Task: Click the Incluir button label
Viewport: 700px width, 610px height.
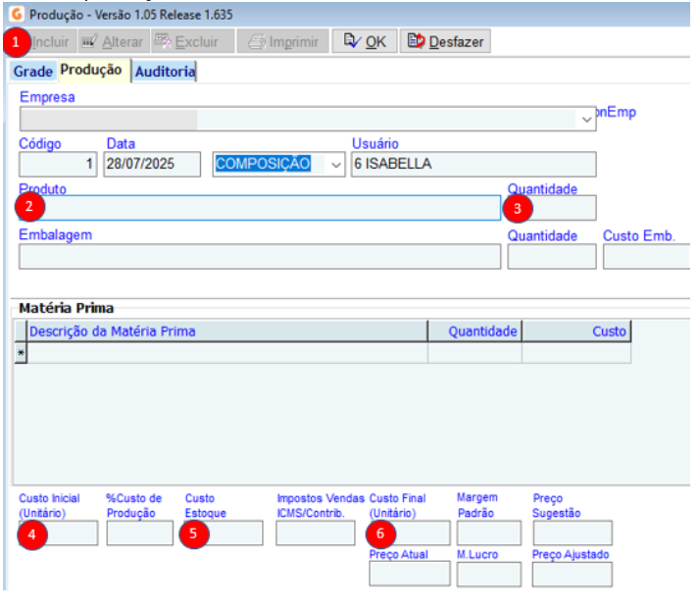Action: [50, 42]
